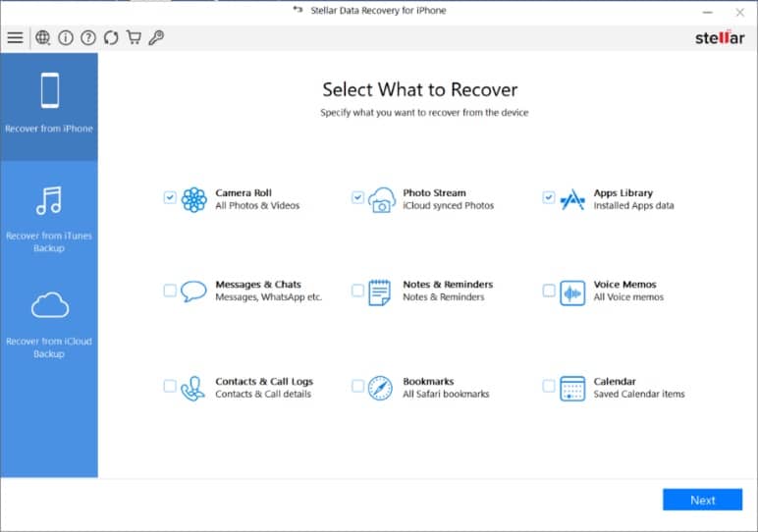Uncheck the Photo Stream checkbox
The image size is (758, 532).
(357, 197)
